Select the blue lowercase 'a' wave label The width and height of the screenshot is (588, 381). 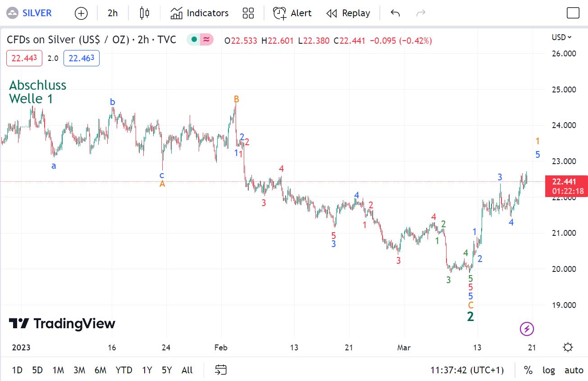tap(54, 165)
